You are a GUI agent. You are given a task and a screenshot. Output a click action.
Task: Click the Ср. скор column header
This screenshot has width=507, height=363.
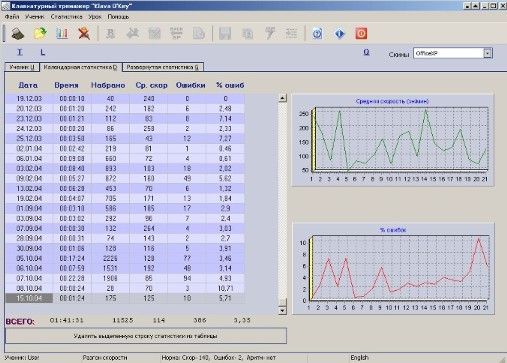point(151,85)
